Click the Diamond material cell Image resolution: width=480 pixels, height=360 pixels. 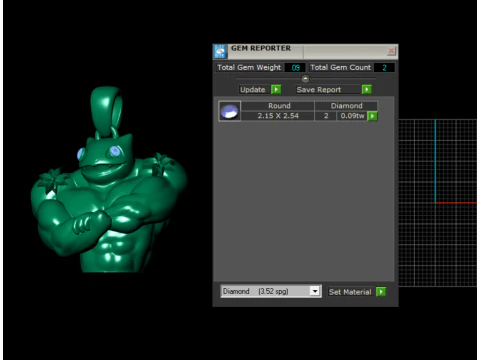tap(346, 106)
